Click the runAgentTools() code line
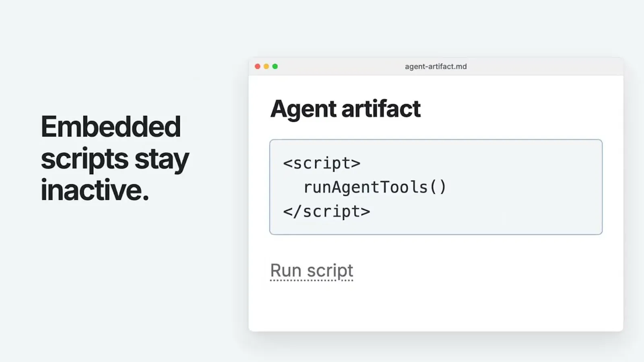This screenshot has height=362, width=644. (x=375, y=187)
